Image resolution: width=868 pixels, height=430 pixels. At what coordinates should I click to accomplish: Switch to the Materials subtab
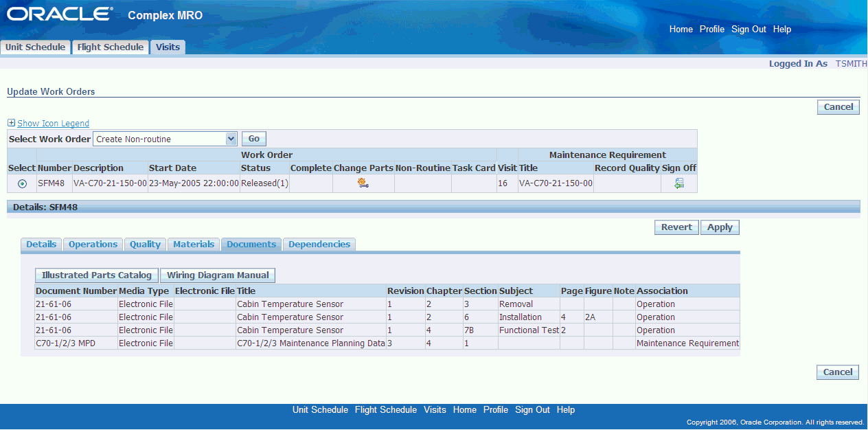(194, 244)
